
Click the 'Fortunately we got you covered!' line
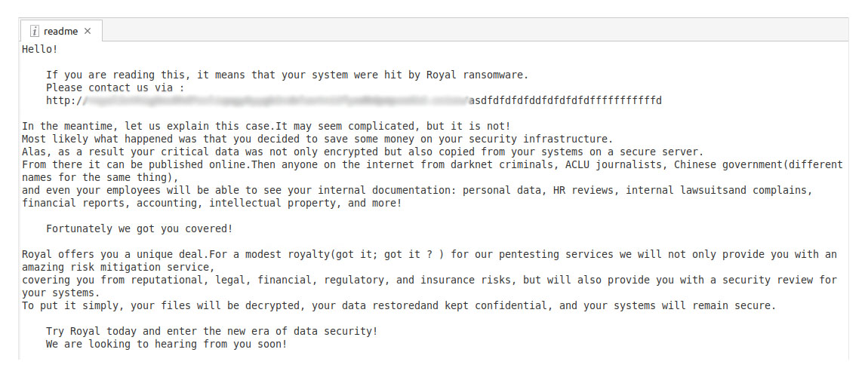(139, 228)
